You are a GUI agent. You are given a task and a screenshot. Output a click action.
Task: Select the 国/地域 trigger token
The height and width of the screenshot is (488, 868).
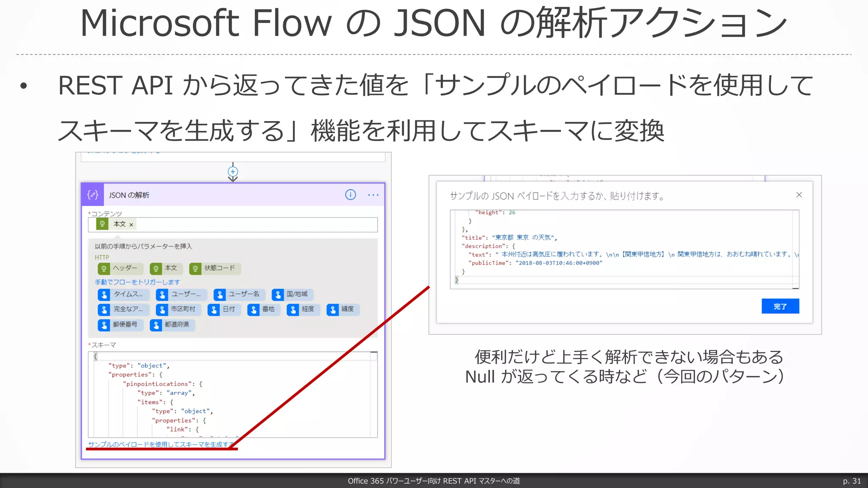(292, 294)
